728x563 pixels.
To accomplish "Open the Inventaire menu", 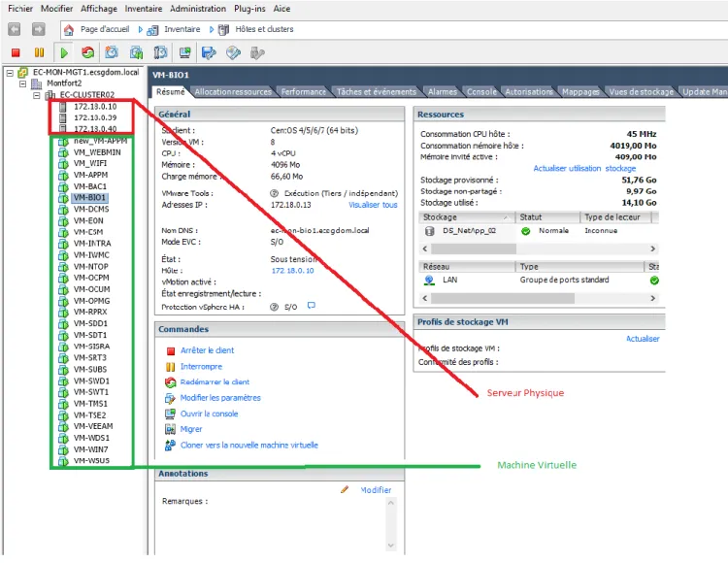I will [x=144, y=9].
